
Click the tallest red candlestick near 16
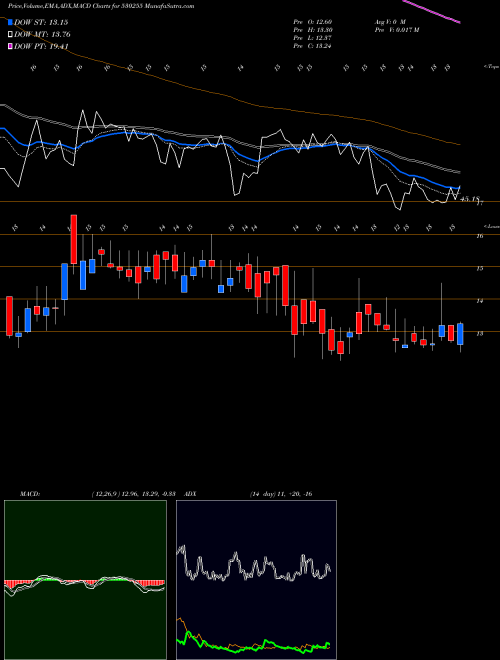point(74,239)
